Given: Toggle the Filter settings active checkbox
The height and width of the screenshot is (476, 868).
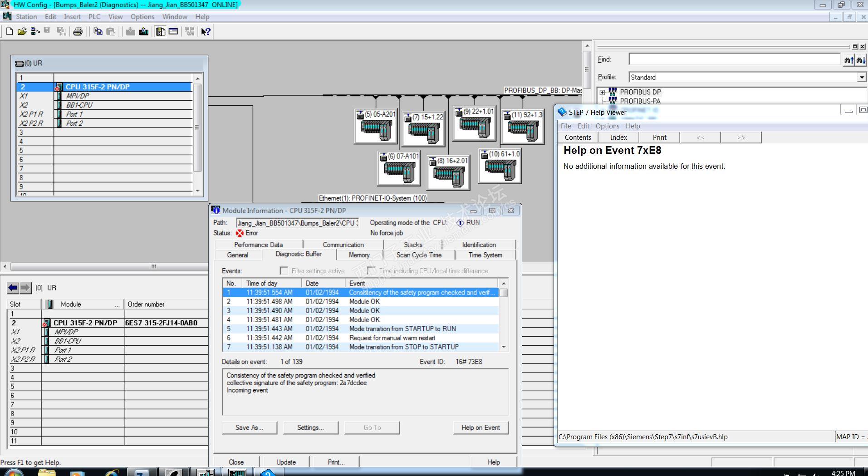Looking at the screenshot, I should coord(284,271).
